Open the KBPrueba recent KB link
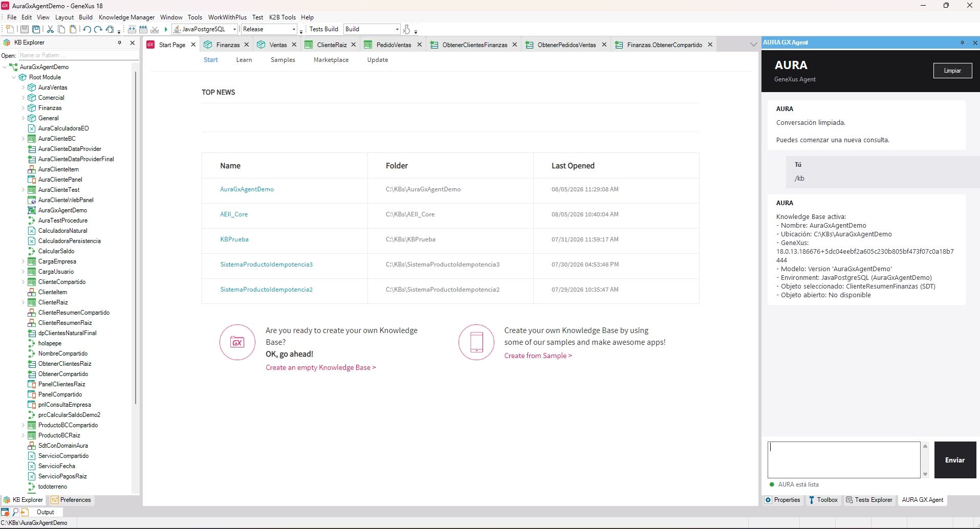980x529 pixels. click(234, 239)
